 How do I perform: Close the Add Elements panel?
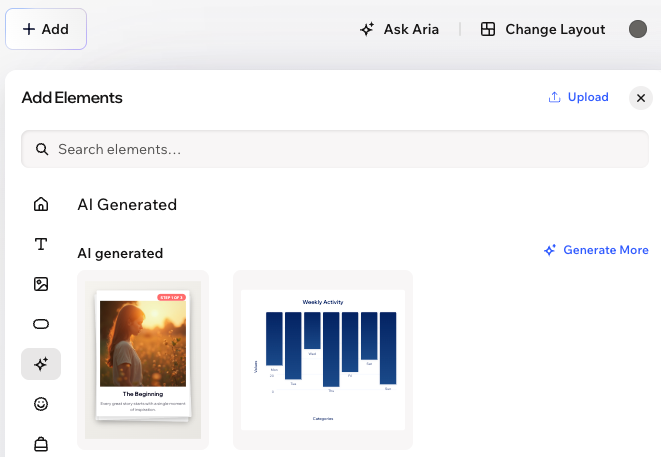coord(641,98)
